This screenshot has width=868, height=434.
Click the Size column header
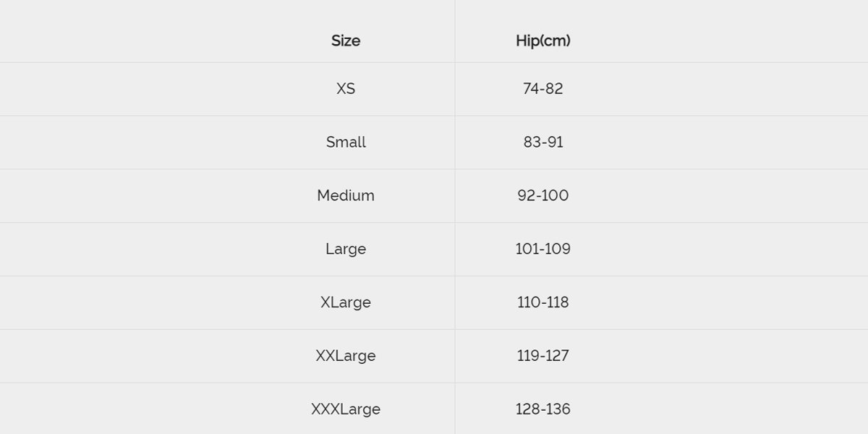[346, 41]
